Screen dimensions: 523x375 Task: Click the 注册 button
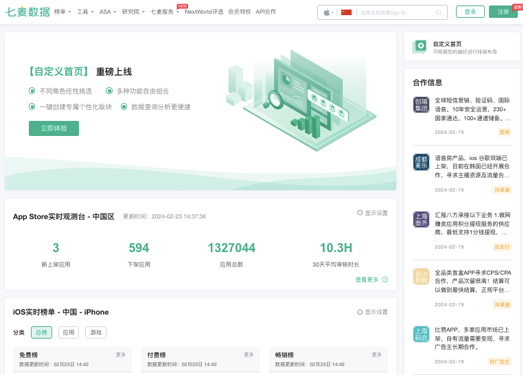coord(503,12)
